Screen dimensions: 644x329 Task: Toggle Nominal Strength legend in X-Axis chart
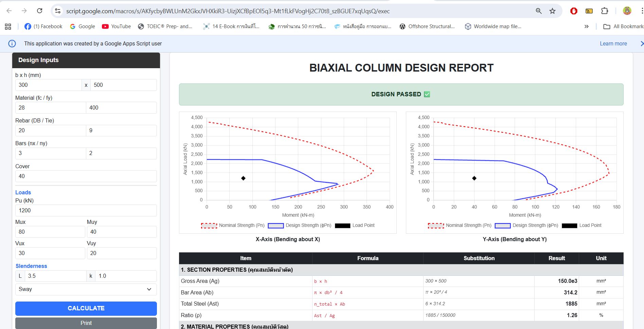coord(233,226)
